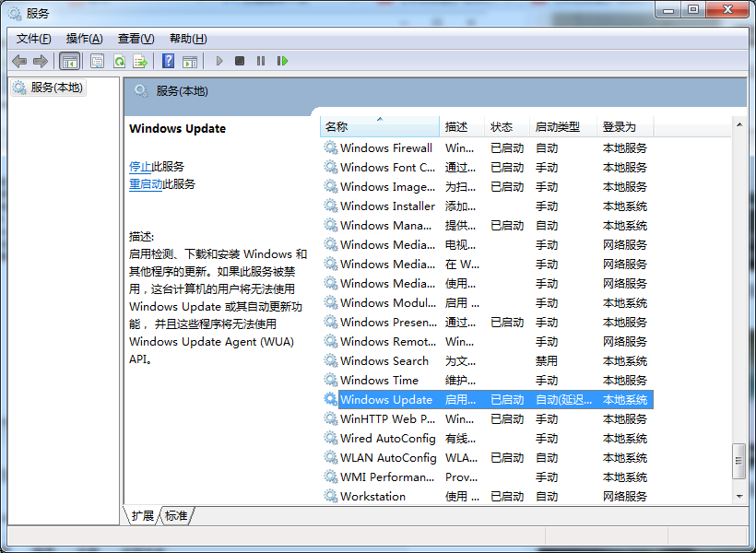756x553 pixels.
Task: Click the 自动(延迟... startup type cell
Action: [x=563, y=400]
